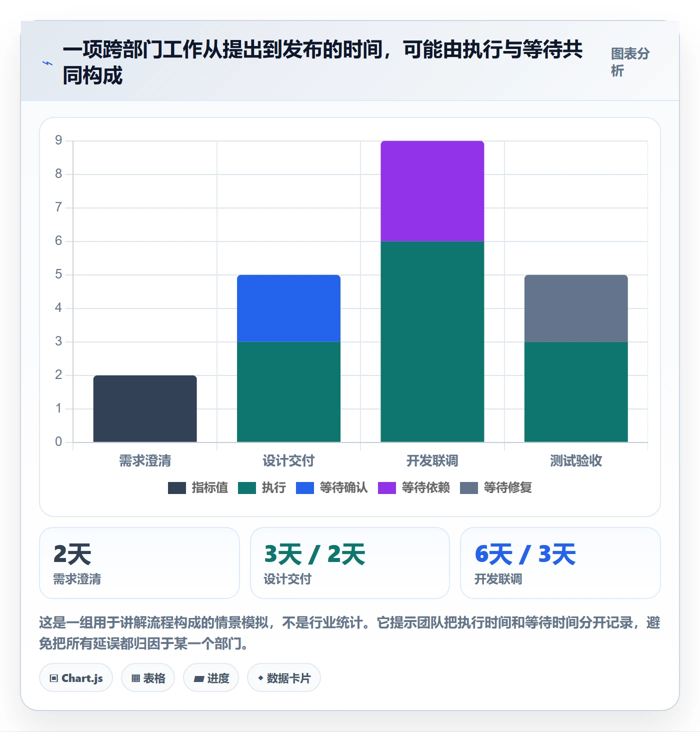Open the 2天 需求澄清 data card
This screenshot has height=732, width=700.
139,563
